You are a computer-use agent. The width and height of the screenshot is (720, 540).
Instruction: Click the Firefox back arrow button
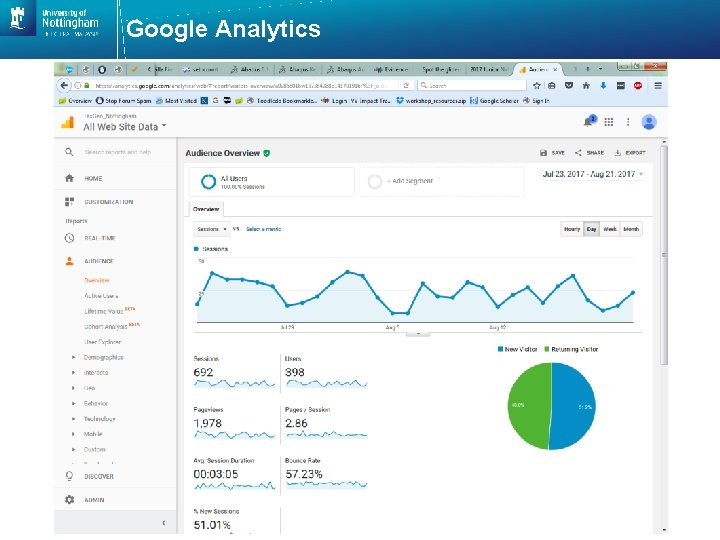[64, 85]
